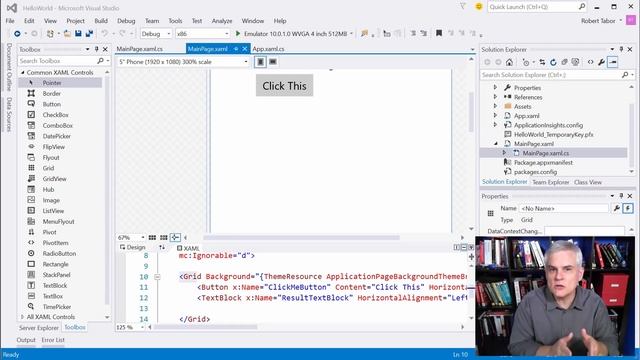Switch to Team Explorer tab
Image resolution: width=640 pixels, height=360 pixels.
(550, 182)
